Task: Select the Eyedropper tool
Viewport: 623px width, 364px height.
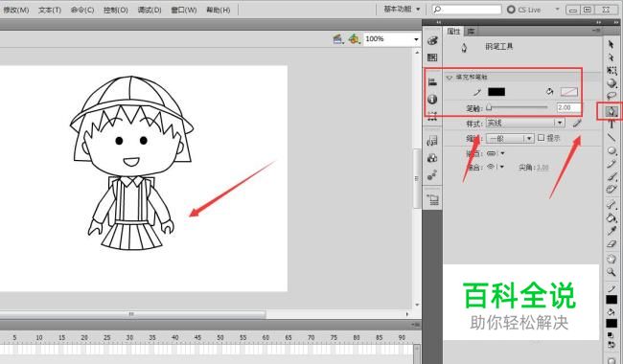Action: (x=611, y=231)
